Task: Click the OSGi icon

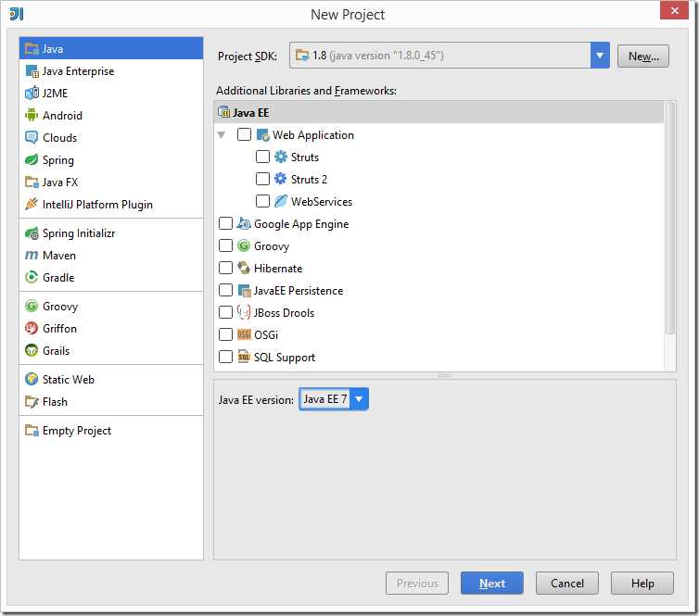Action: pos(244,334)
